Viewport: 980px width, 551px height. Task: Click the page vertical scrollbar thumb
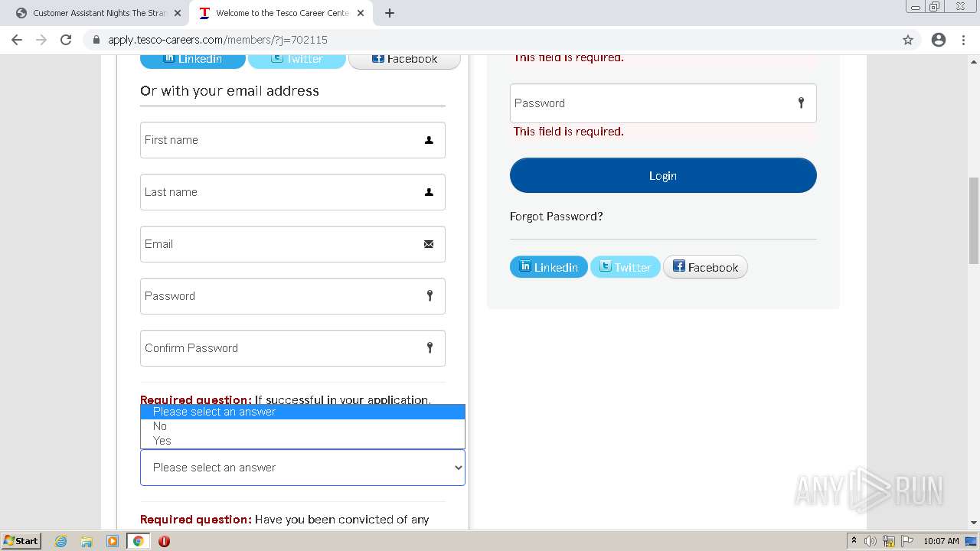tap(974, 220)
